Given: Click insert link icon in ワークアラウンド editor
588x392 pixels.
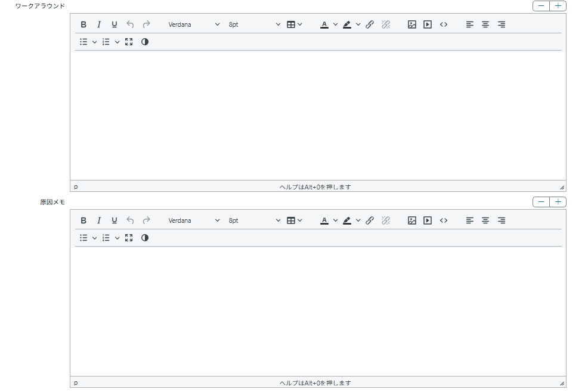Looking at the screenshot, I should tap(370, 24).
